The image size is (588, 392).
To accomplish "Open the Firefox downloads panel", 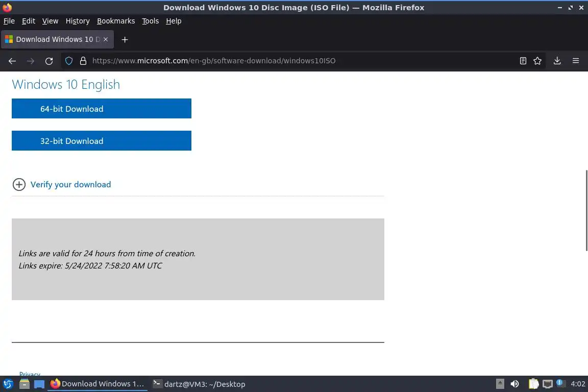I will point(557,61).
